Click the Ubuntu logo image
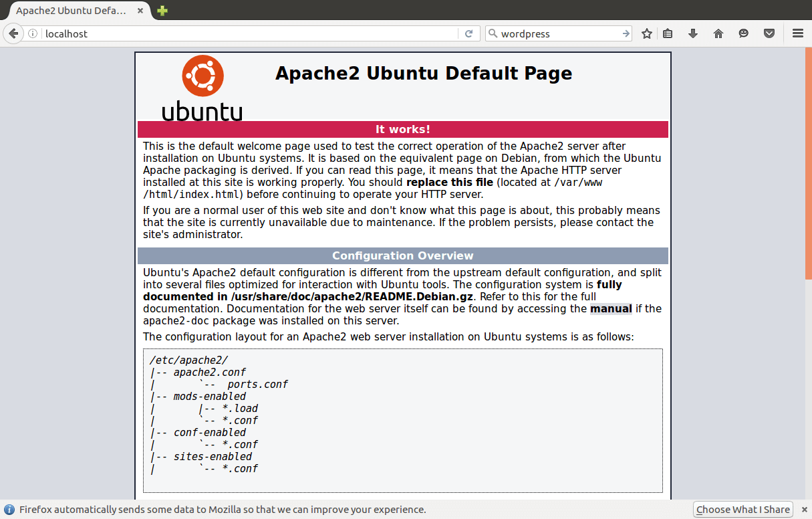The height and width of the screenshot is (519, 812). click(202, 88)
